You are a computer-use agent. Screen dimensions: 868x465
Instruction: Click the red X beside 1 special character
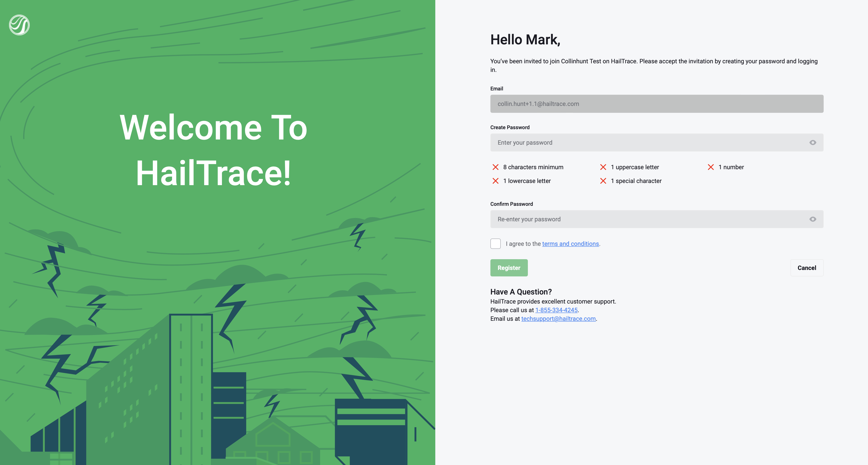point(603,181)
